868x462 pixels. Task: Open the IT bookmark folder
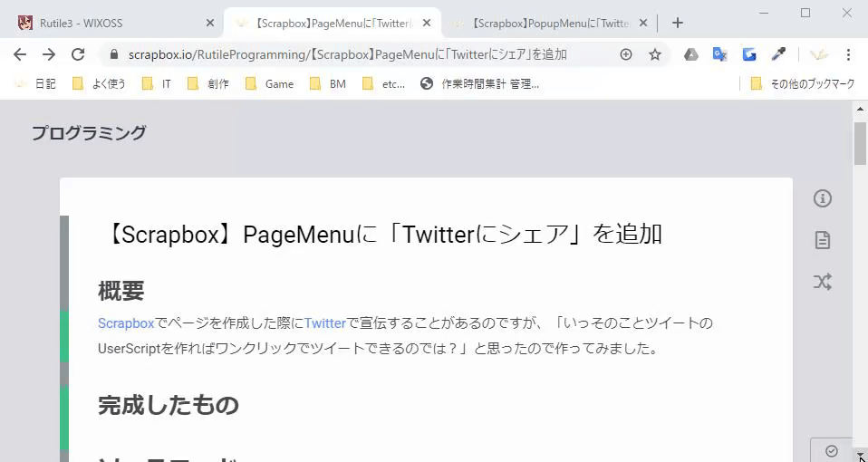156,84
